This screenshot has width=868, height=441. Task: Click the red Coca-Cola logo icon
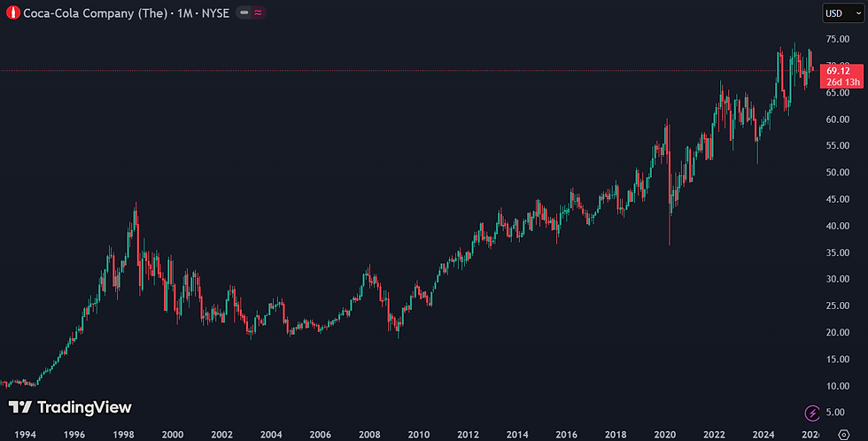point(12,12)
